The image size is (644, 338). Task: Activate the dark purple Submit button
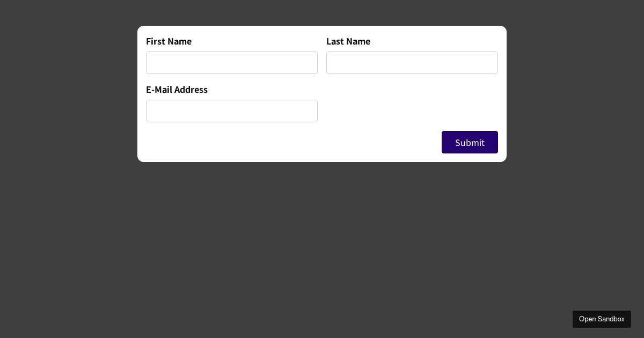coord(470,142)
